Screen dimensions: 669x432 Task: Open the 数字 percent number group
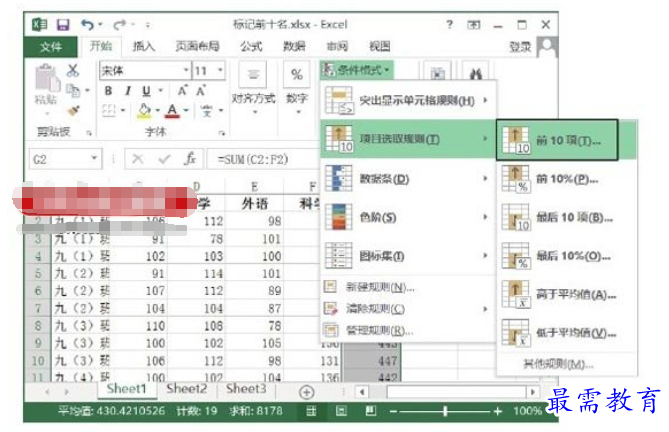click(297, 89)
